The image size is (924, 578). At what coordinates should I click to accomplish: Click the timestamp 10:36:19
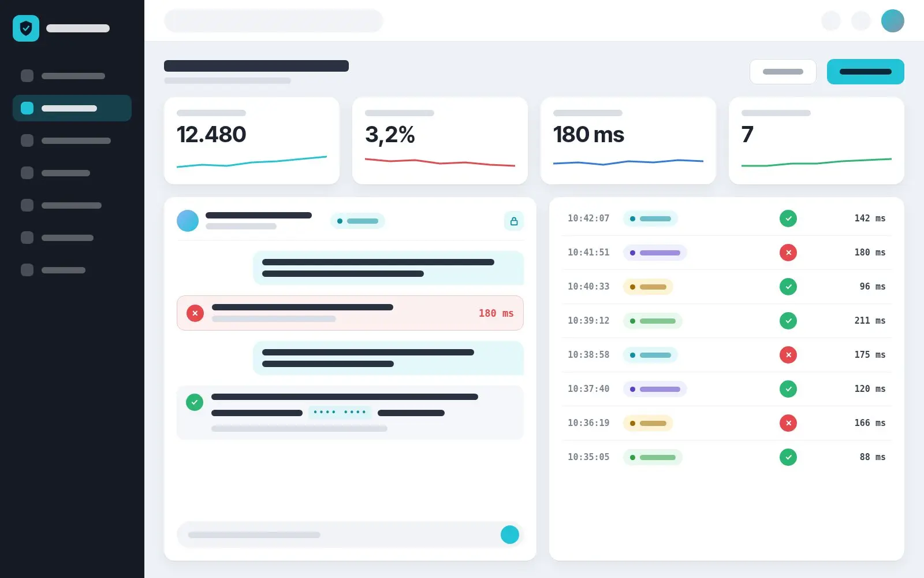588,423
